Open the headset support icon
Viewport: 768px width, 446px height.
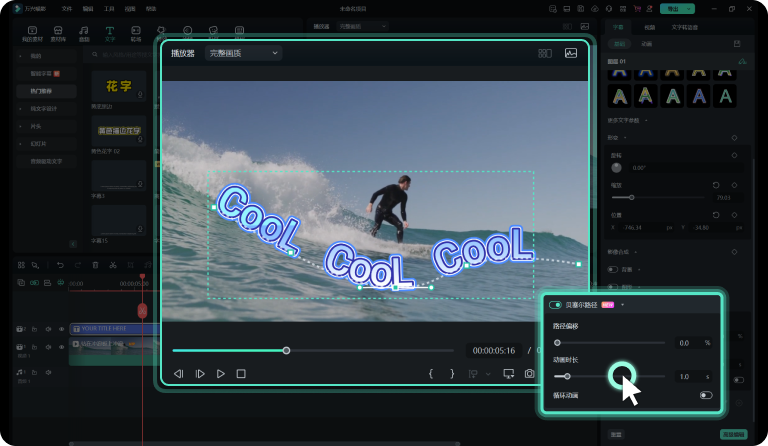pos(609,9)
